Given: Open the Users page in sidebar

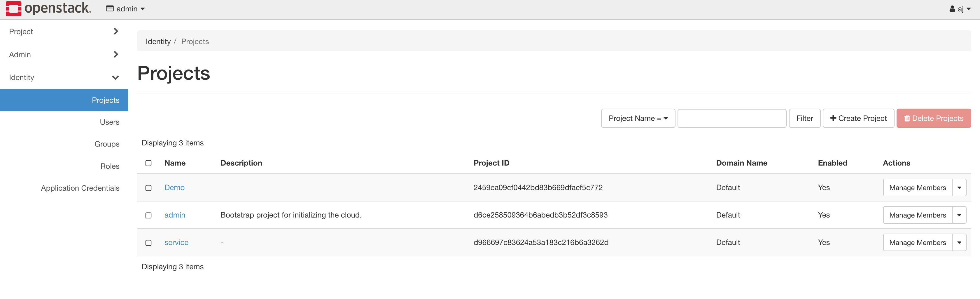Looking at the screenshot, I should pyautogui.click(x=109, y=122).
